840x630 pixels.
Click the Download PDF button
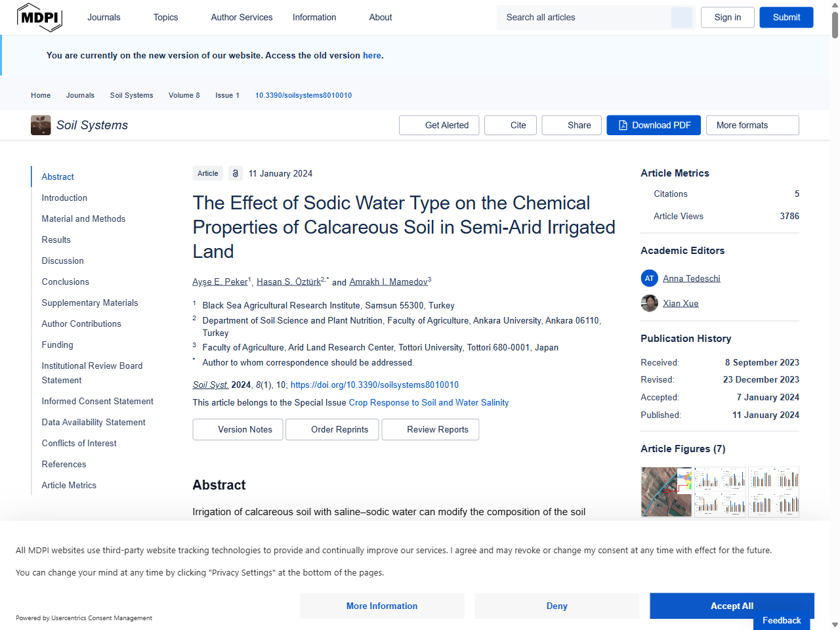coord(653,125)
